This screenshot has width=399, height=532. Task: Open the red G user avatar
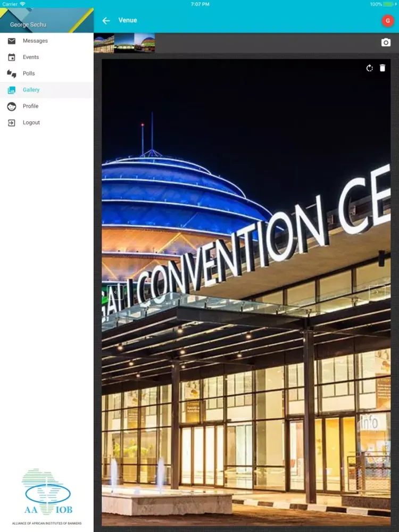388,21
